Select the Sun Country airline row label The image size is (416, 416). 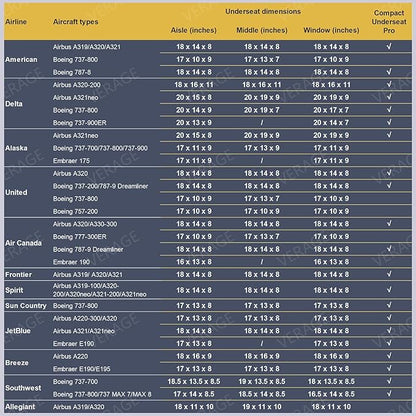pos(26,306)
